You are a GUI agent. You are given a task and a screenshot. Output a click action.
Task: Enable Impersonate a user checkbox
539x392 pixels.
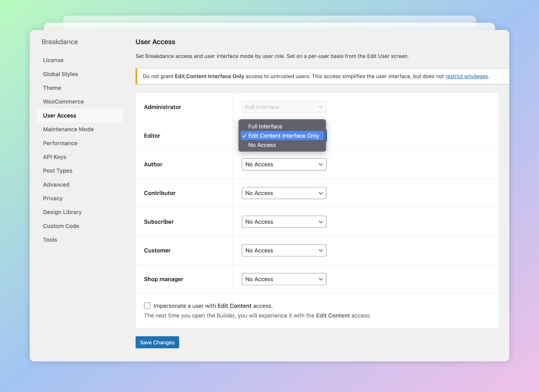[147, 306]
